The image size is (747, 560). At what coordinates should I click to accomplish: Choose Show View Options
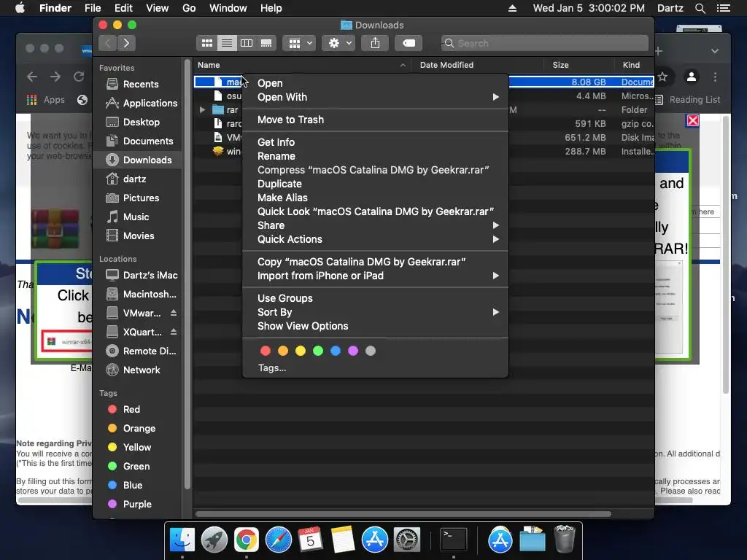pos(376,326)
